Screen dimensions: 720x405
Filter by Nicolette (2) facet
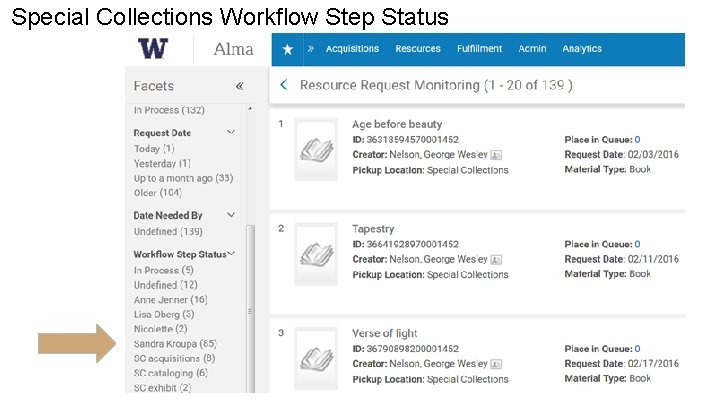tap(160, 329)
